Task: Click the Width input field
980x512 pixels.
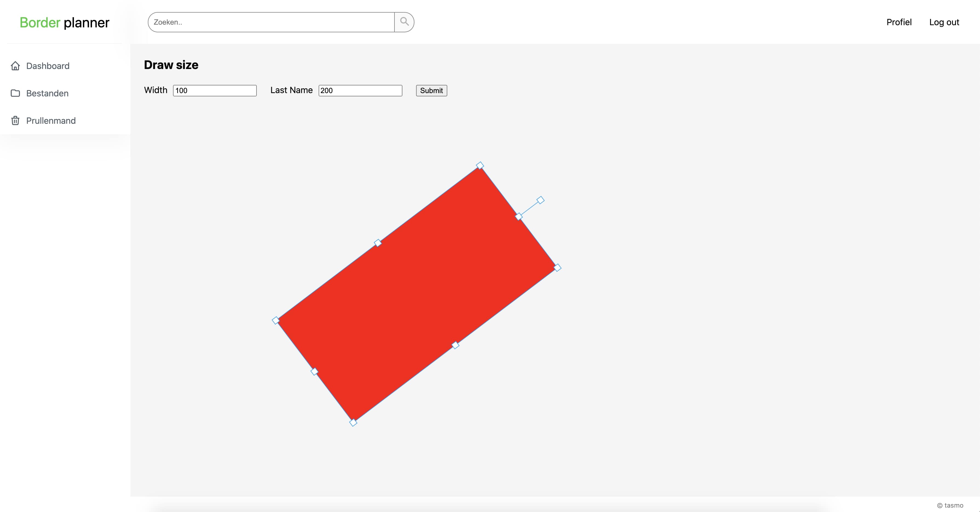Action: pos(215,90)
